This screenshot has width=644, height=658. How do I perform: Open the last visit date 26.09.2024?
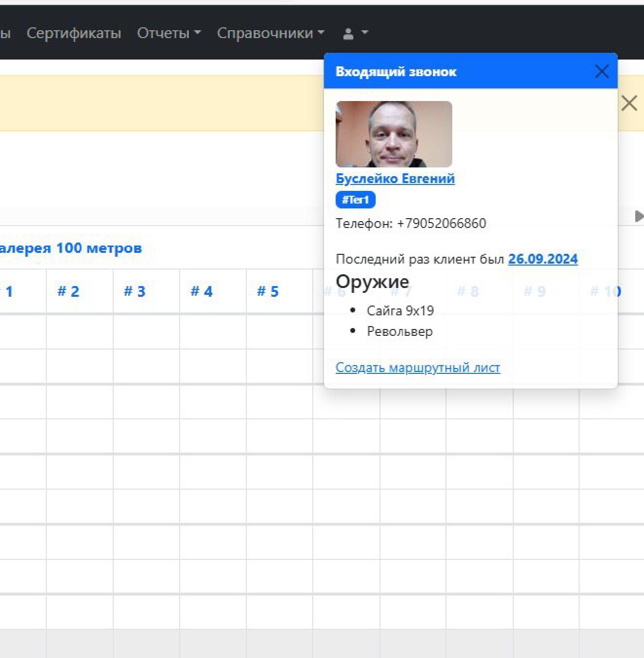543,259
